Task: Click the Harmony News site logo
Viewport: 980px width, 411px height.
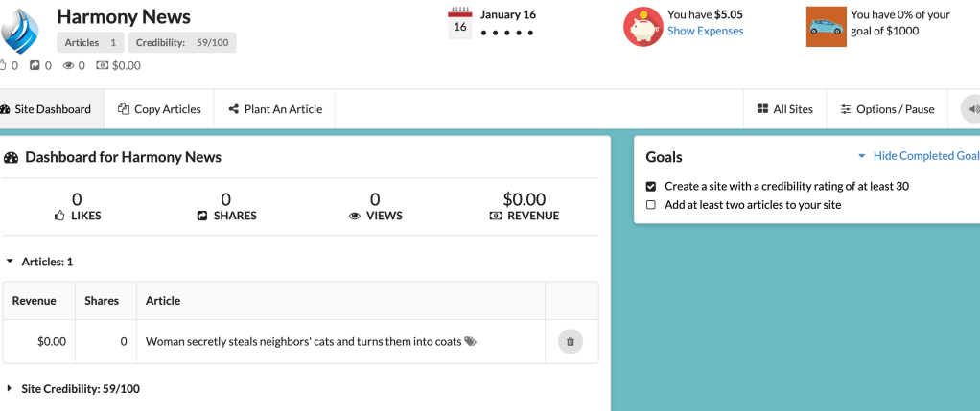Action: pyautogui.click(x=19, y=31)
